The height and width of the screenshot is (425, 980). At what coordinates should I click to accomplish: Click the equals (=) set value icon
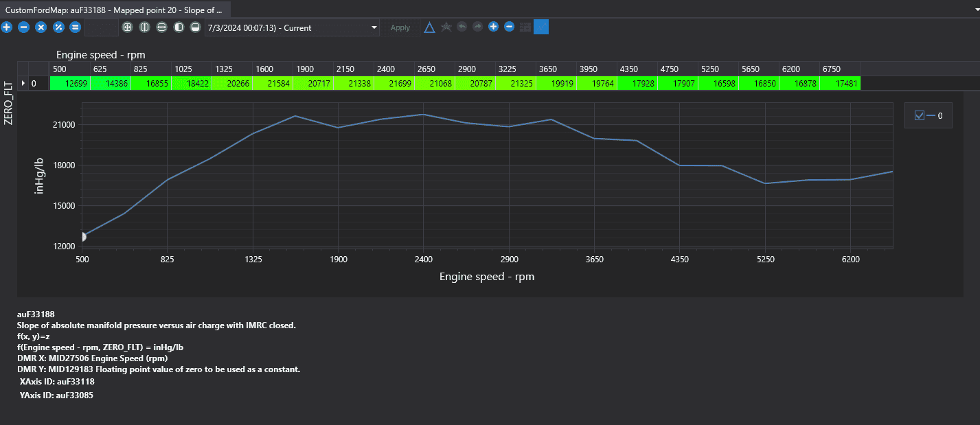point(76,27)
